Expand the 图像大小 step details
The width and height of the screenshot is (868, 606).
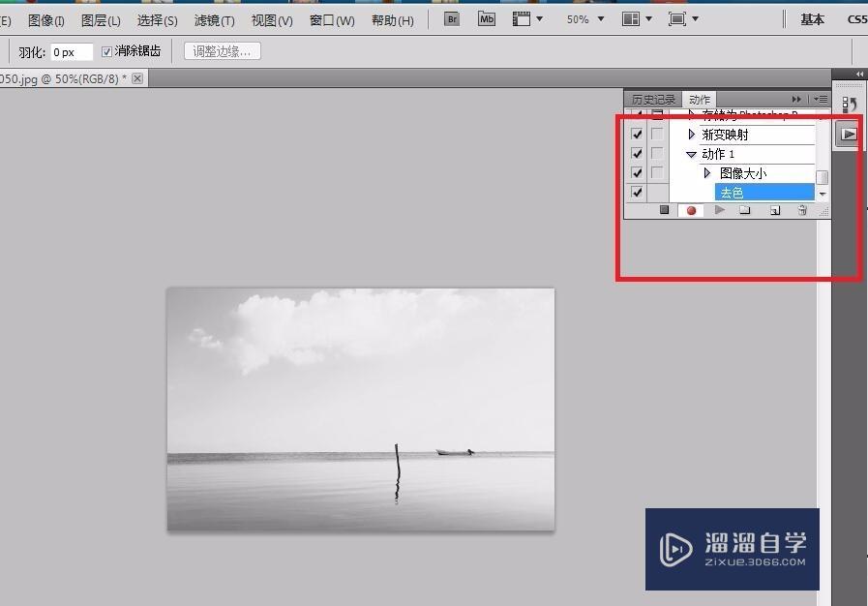tap(707, 173)
